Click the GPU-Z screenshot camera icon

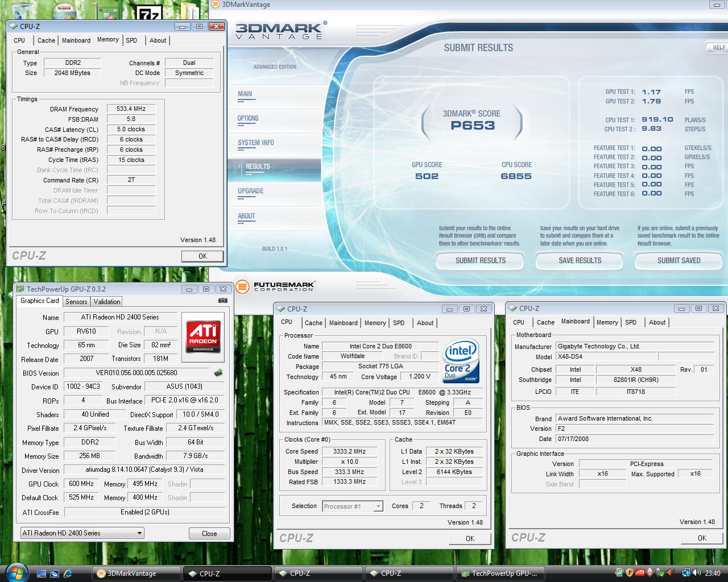(x=223, y=301)
